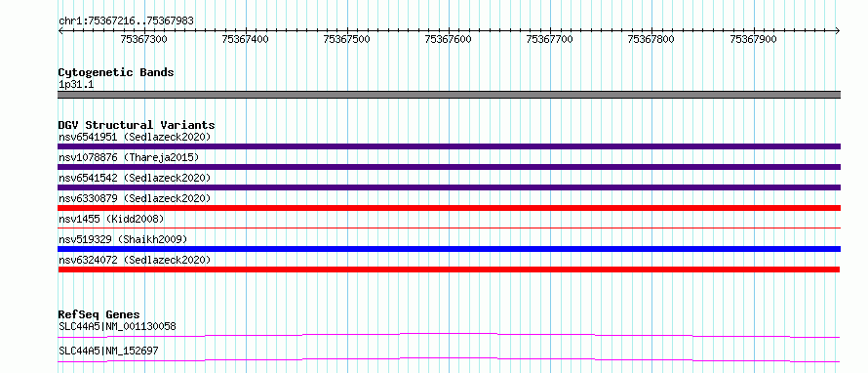Open the DGV Structural Variants track title
This screenshot has height=373, width=868.
pos(137,125)
